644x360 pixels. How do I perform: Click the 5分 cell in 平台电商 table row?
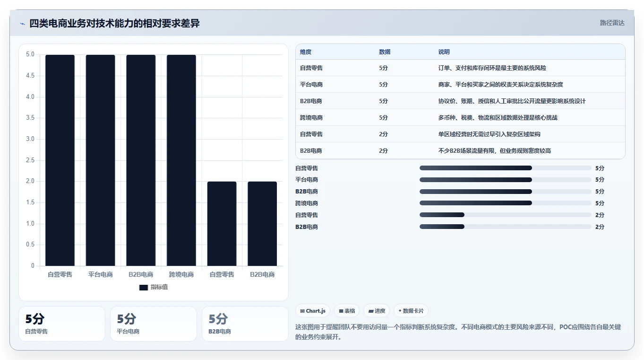click(x=383, y=85)
